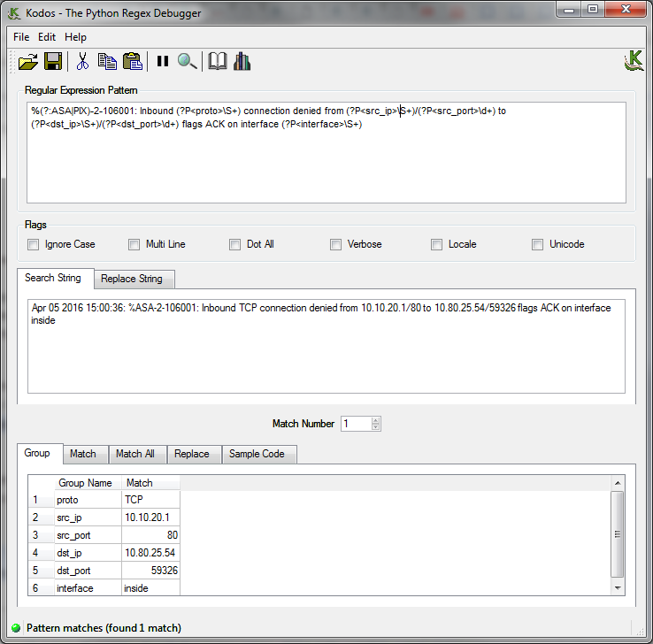This screenshot has height=644, width=653.
Task: Open the regex reference book icon
Action: [x=217, y=61]
